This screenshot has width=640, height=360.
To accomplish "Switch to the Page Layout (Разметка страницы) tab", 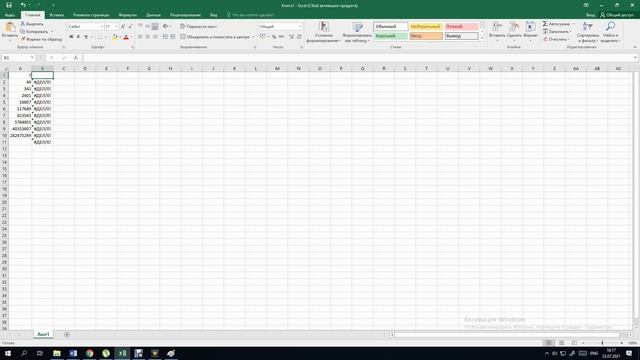I will tap(91, 15).
